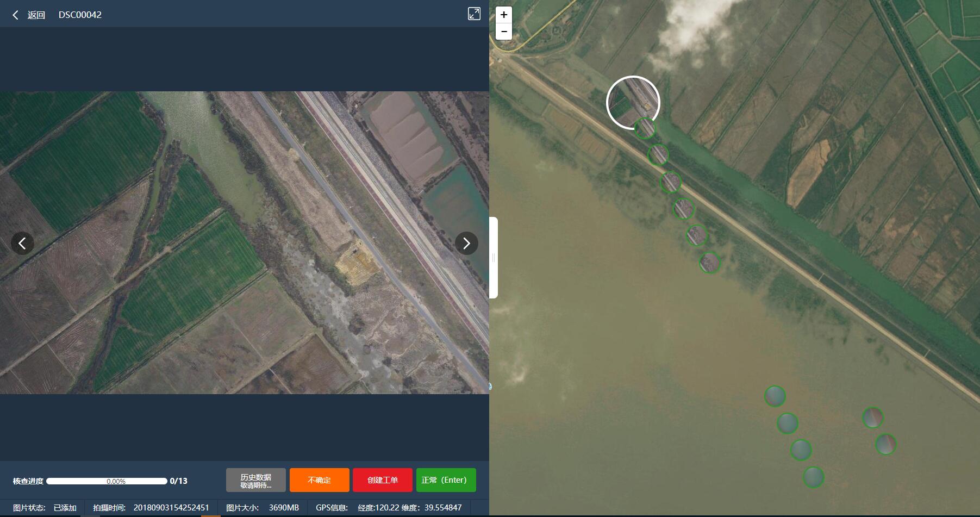Mark photo as 不确定
This screenshot has width=980, height=517.
pyautogui.click(x=319, y=480)
